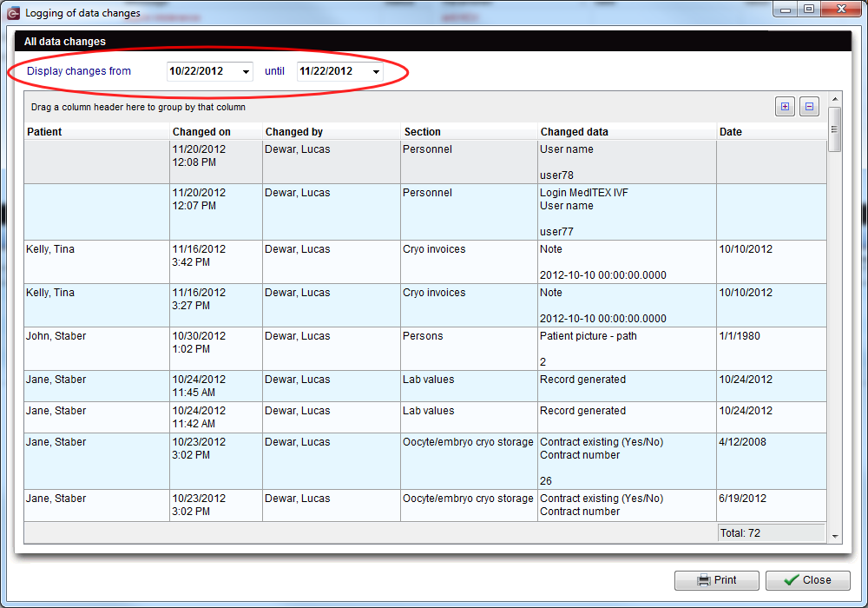
Task: Click the Total: 72 footer cell
Action: click(771, 533)
